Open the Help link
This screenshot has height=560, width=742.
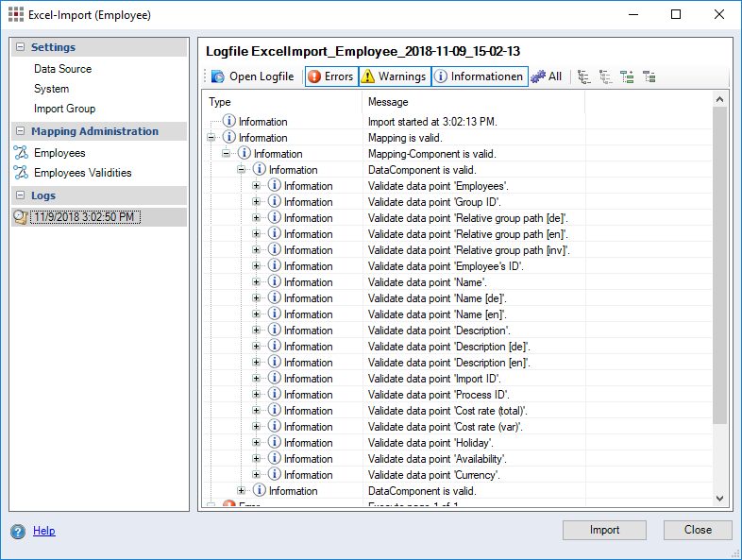point(43,531)
